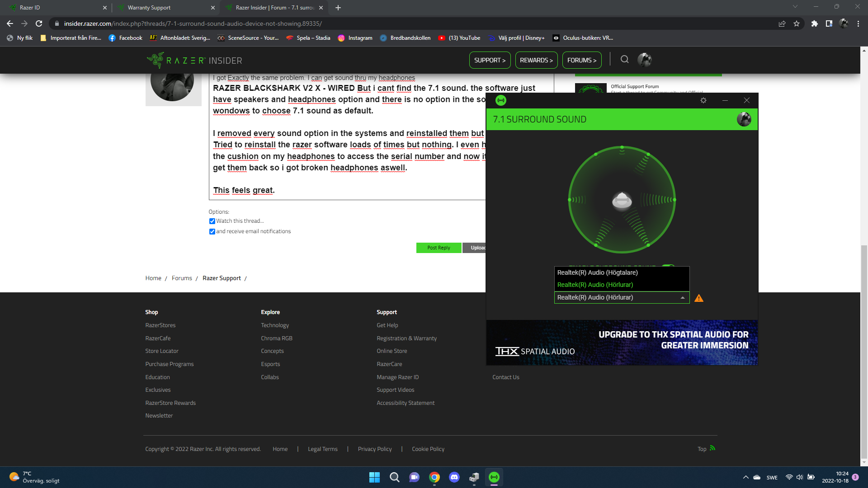This screenshot has height=488, width=868.
Task: Open Chrome extensions puzzle icon
Action: point(815,23)
